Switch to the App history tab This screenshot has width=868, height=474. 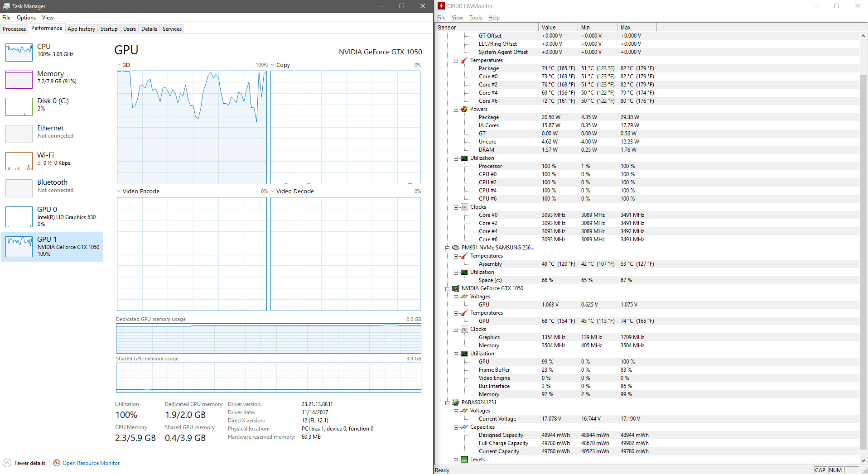[81, 29]
